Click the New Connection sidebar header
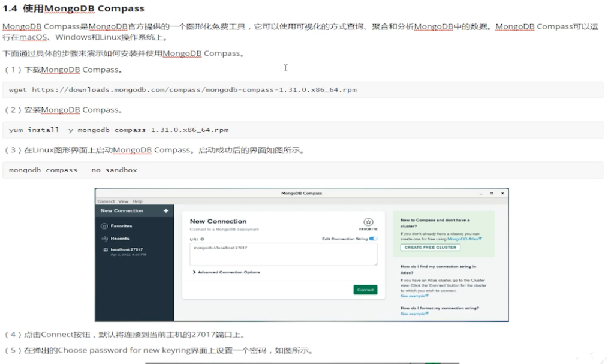Viewport: 614px width, 364px height. [x=122, y=211]
